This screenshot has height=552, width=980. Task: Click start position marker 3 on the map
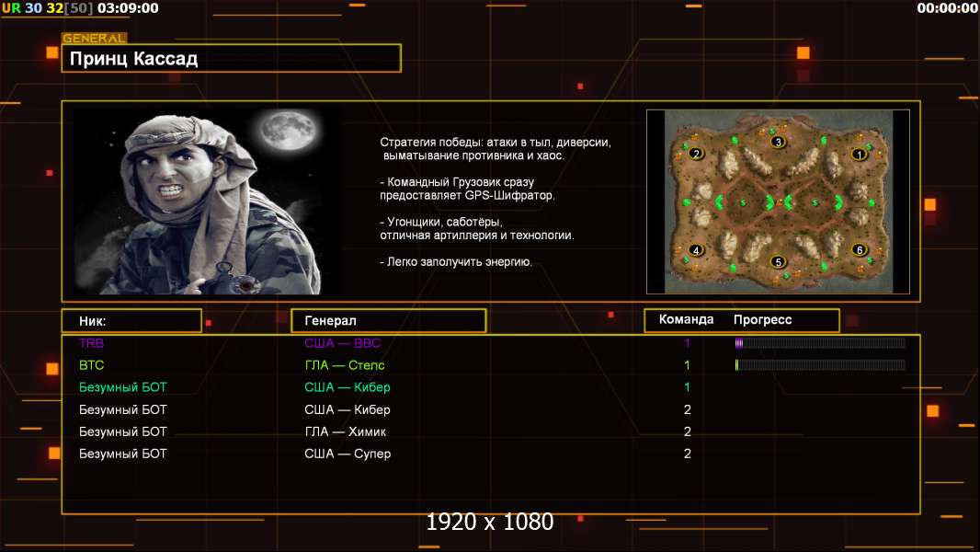(778, 142)
